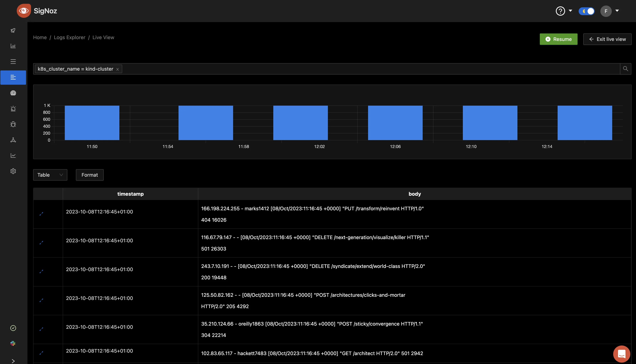636x364 pixels.
Task: Resume the live log stream
Action: (558, 39)
